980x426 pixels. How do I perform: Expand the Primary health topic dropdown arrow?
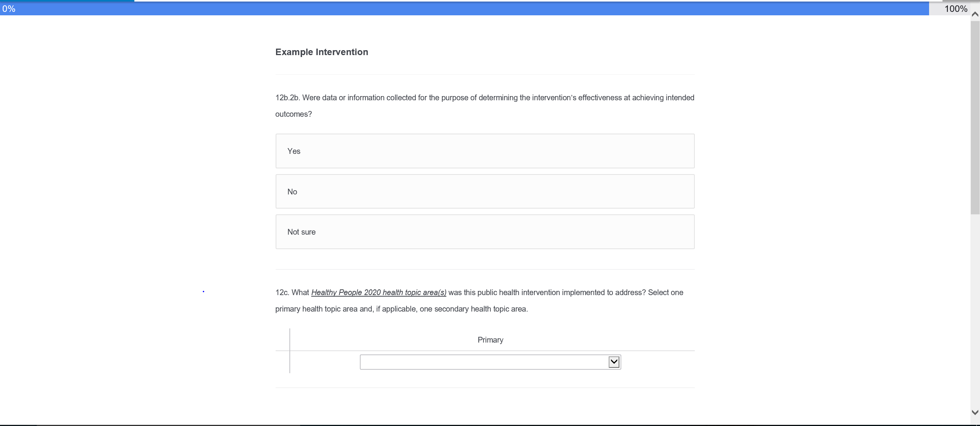(x=614, y=362)
